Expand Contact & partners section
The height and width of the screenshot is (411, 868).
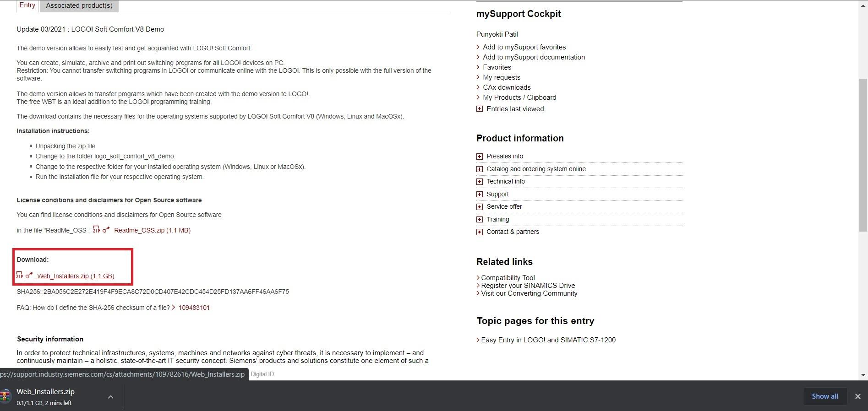click(x=480, y=232)
